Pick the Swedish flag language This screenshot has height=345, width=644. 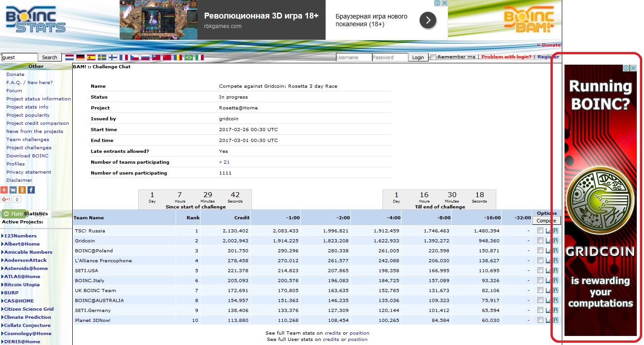(102, 57)
